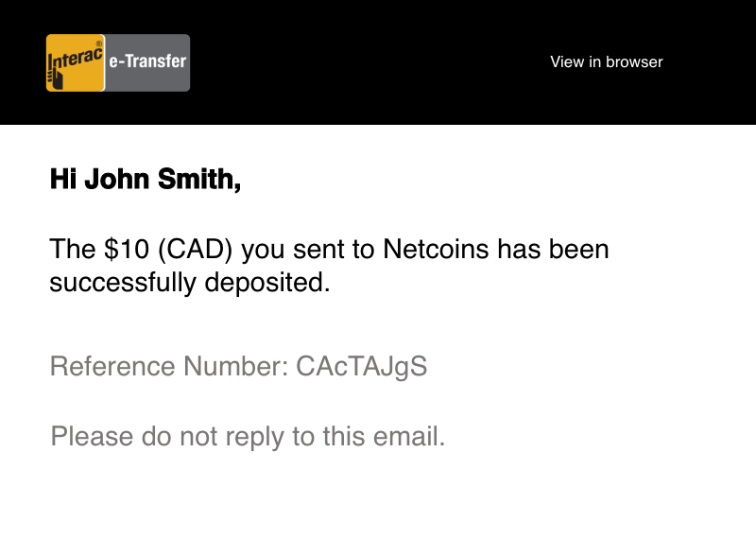Click the "Hi John Smith," greeting
The image size is (756, 539).
tap(146, 179)
